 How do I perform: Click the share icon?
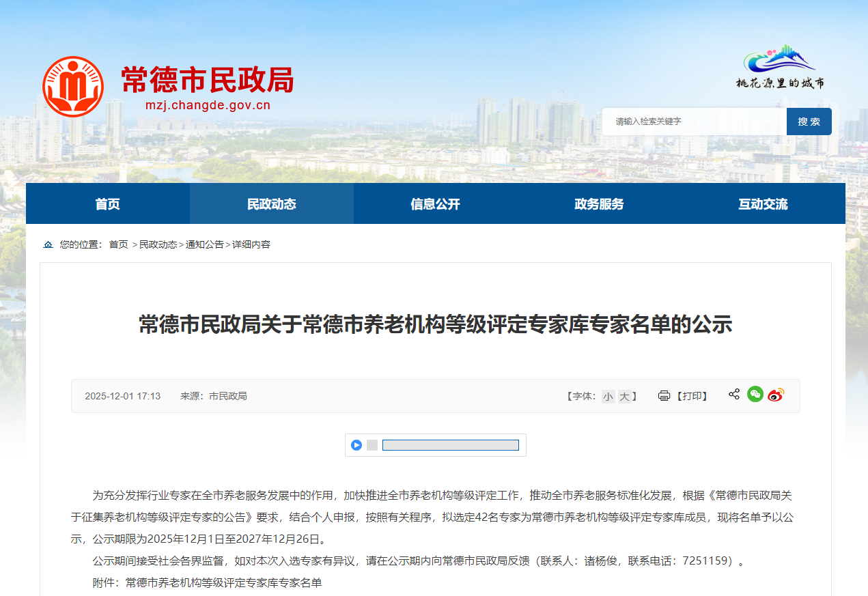(x=734, y=395)
